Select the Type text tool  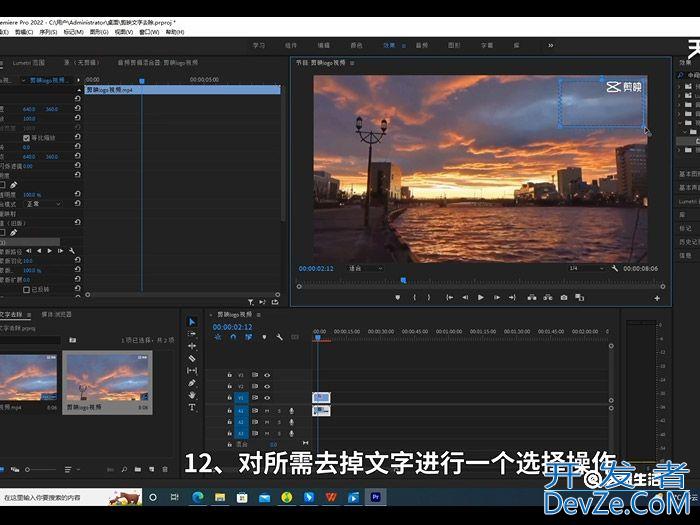click(192, 407)
